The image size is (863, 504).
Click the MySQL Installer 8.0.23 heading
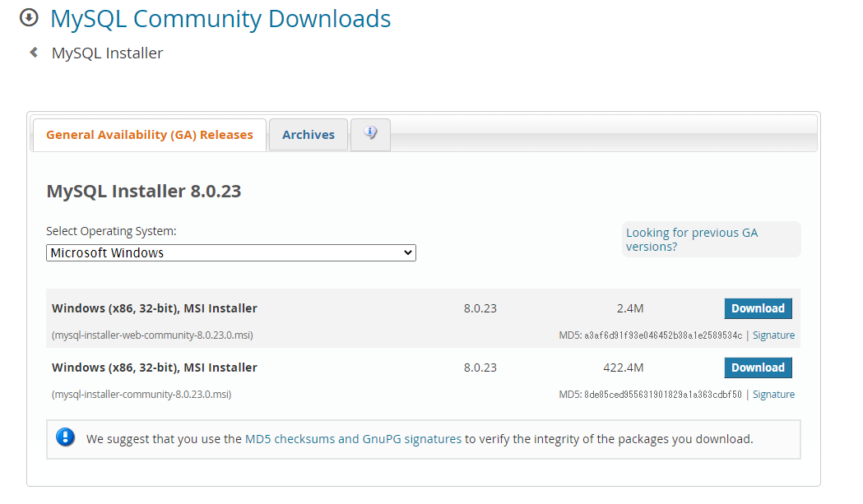[x=144, y=191]
